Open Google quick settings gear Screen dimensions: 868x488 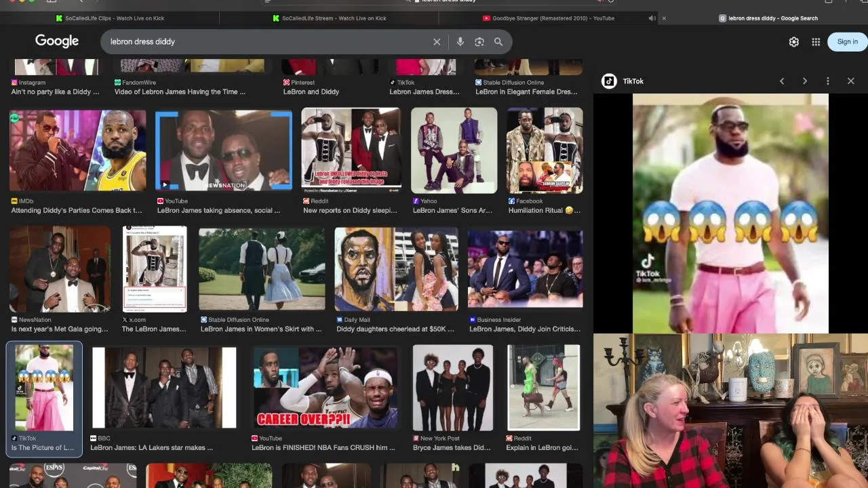[x=794, y=42]
